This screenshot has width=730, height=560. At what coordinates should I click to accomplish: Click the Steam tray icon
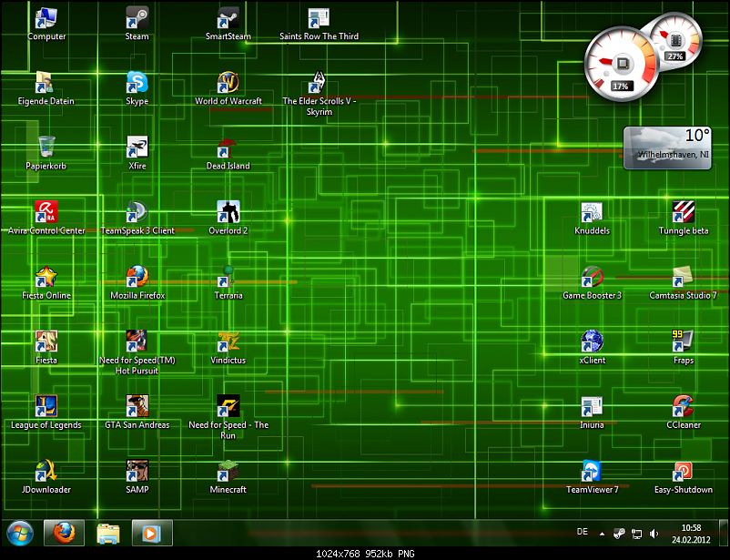click(x=619, y=534)
